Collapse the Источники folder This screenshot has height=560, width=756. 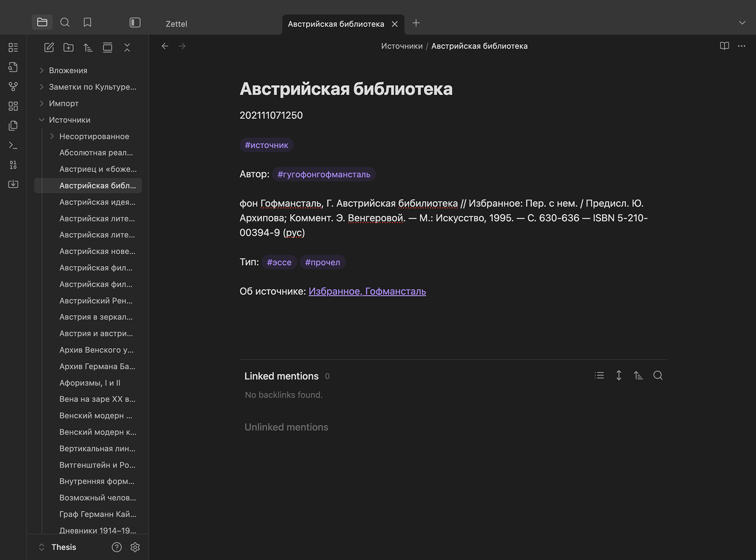pyautogui.click(x=42, y=120)
